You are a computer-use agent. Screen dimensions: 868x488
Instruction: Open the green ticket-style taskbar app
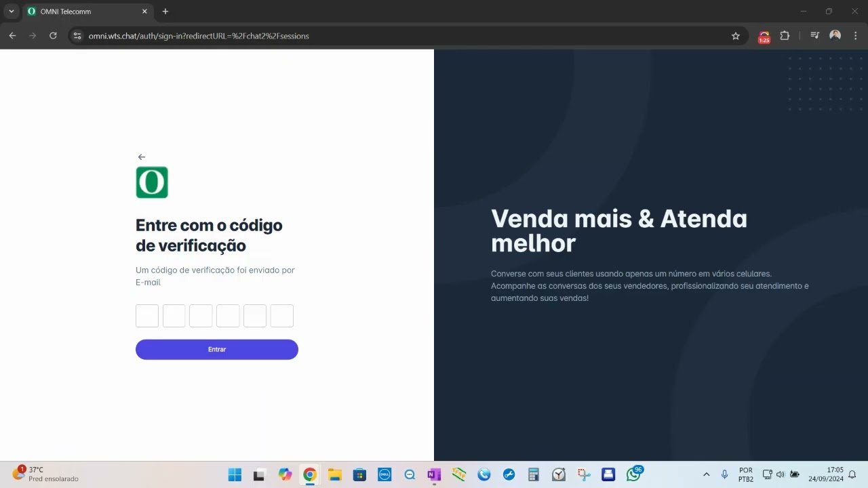point(459,474)
